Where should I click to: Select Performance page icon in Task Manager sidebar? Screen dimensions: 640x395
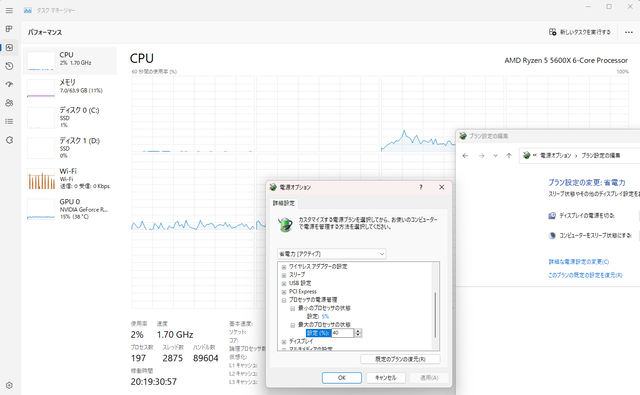click(9, 47)
